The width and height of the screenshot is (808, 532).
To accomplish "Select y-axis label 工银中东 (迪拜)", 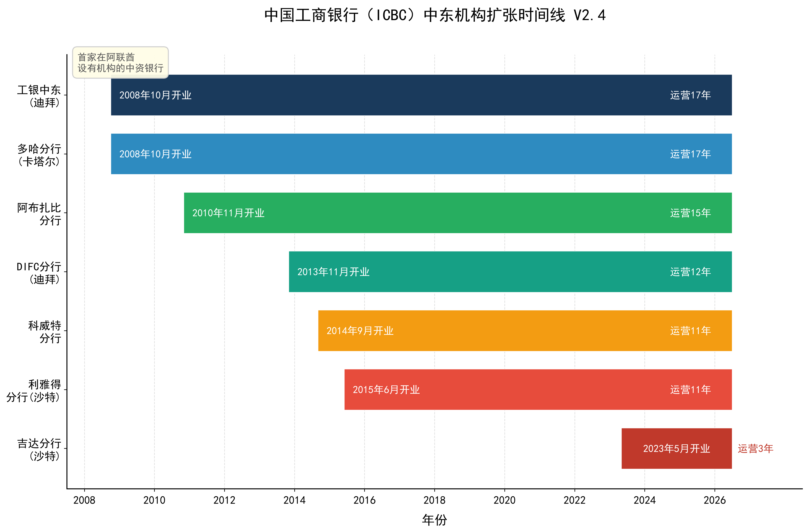I will coord(39,96).
